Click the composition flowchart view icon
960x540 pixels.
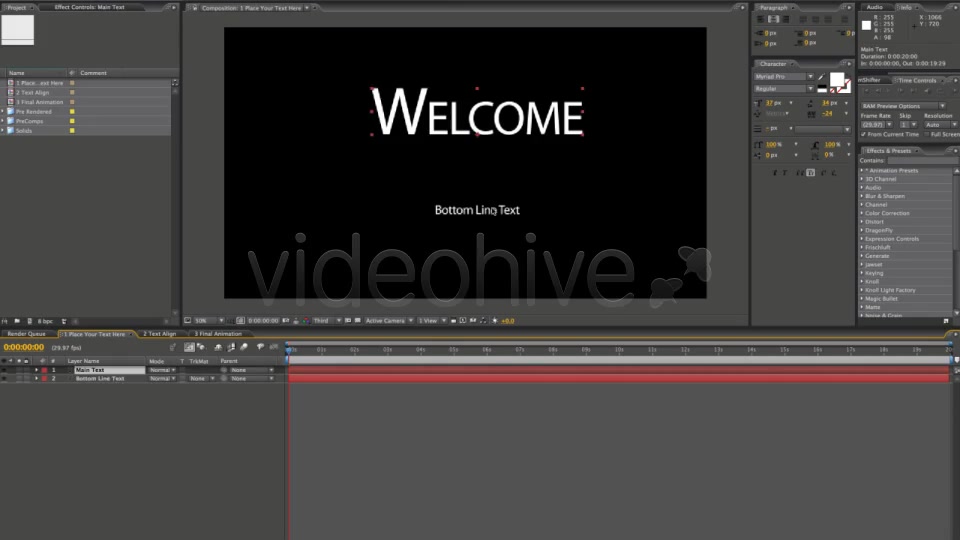coord(484,320)
